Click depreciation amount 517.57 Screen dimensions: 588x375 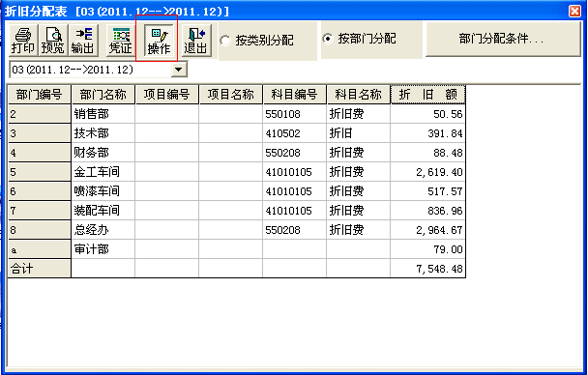click(x=427, y=191)
